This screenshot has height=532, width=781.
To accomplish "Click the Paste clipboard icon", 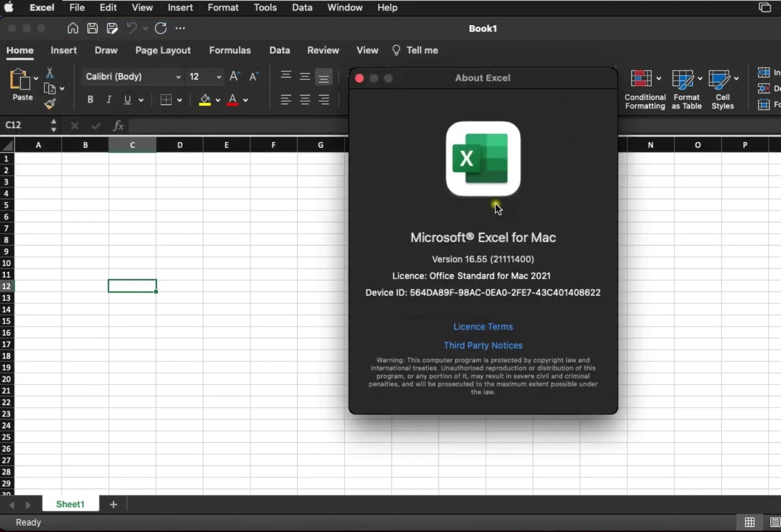I will pyautogui.click(x=20, y=79).
